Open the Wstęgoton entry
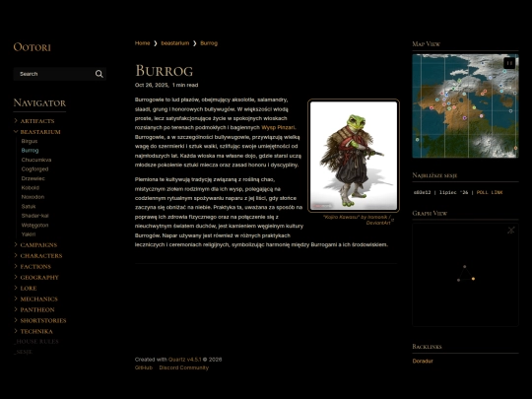This screenshot has width=532, height=399. pos(34,225)
